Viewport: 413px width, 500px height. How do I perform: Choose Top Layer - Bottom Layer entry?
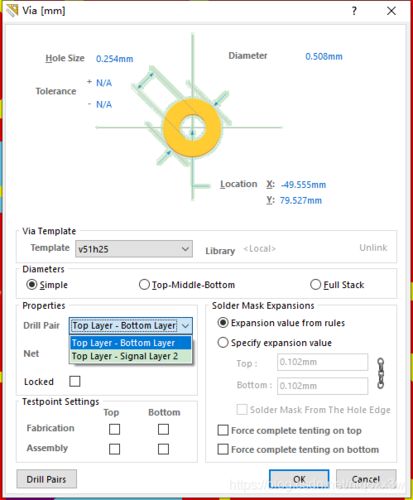click(x=131, y=343)
